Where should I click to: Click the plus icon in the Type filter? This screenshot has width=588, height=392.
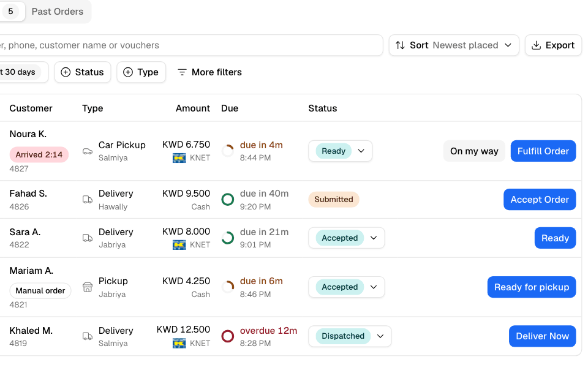click(128, 72)
